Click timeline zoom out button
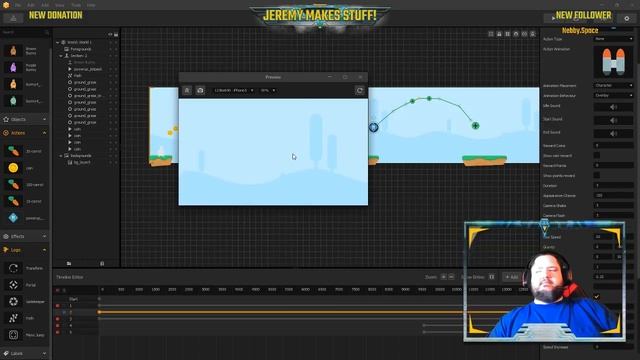This screenshot has height=360, width=640. click(451, 277)
